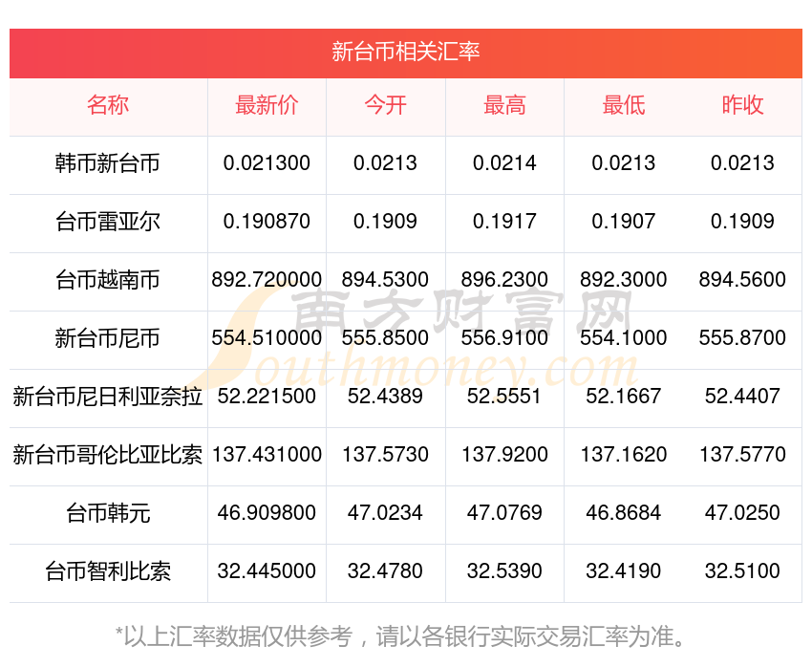Click the 52.4389 open value

pos(385,397)
